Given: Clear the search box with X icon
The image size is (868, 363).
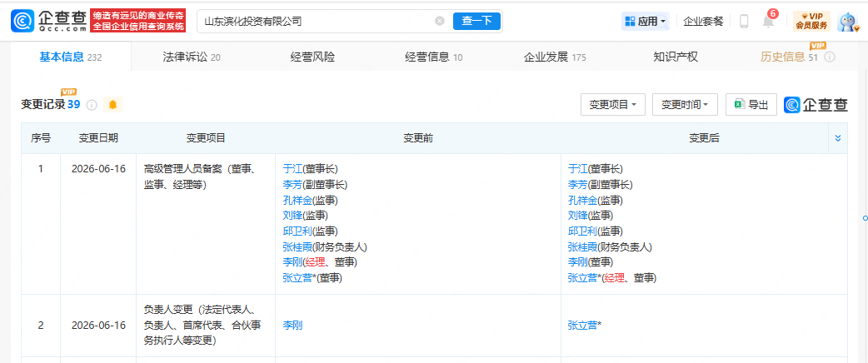Looking at the screenshot, I should (440, 21).
